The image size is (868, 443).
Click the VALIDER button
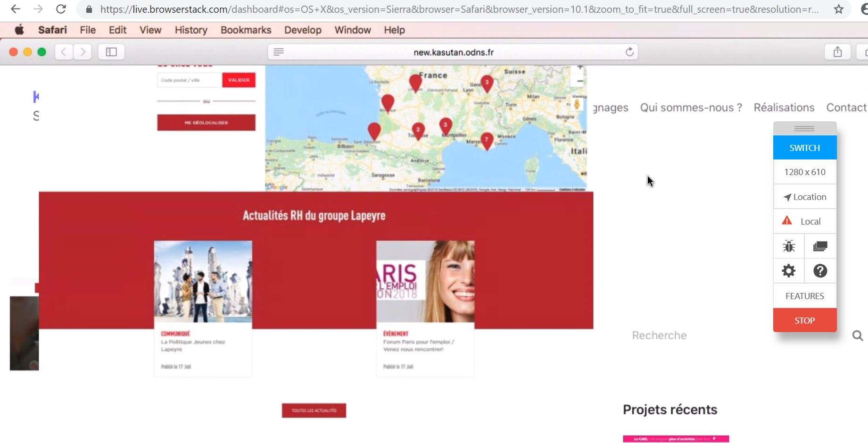coord(239,80)
